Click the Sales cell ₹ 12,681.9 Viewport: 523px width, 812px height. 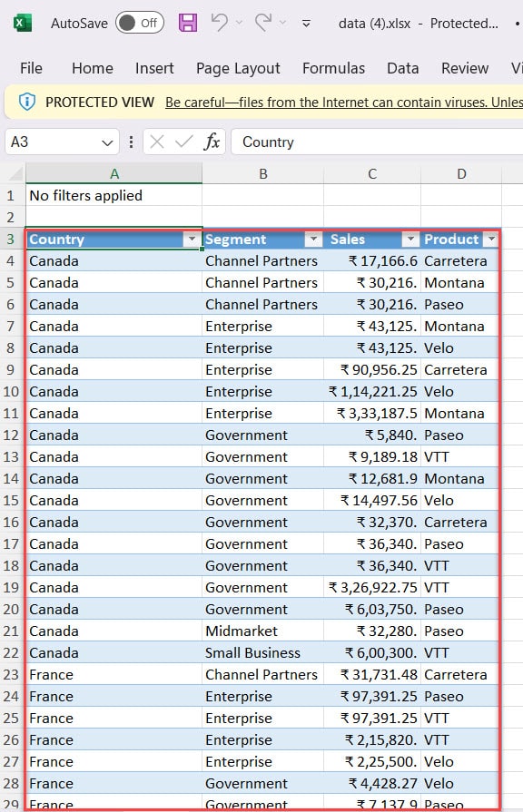point(372,478)
